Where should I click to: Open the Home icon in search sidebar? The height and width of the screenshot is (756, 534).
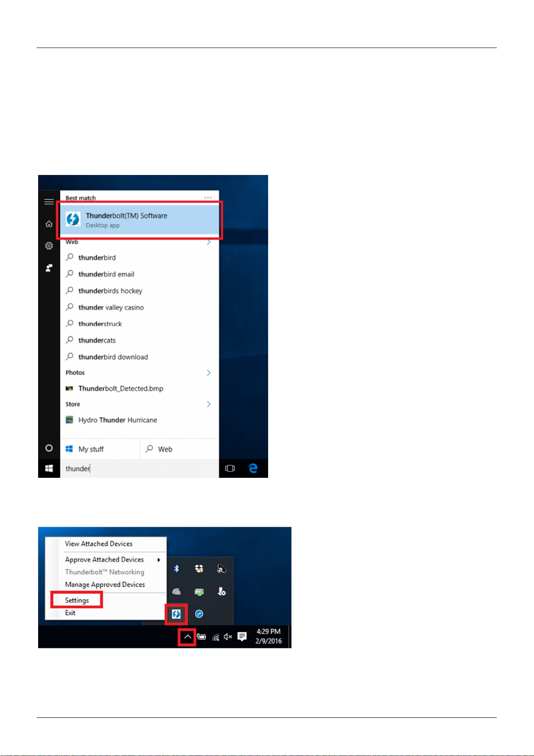[x=49, y=224]
